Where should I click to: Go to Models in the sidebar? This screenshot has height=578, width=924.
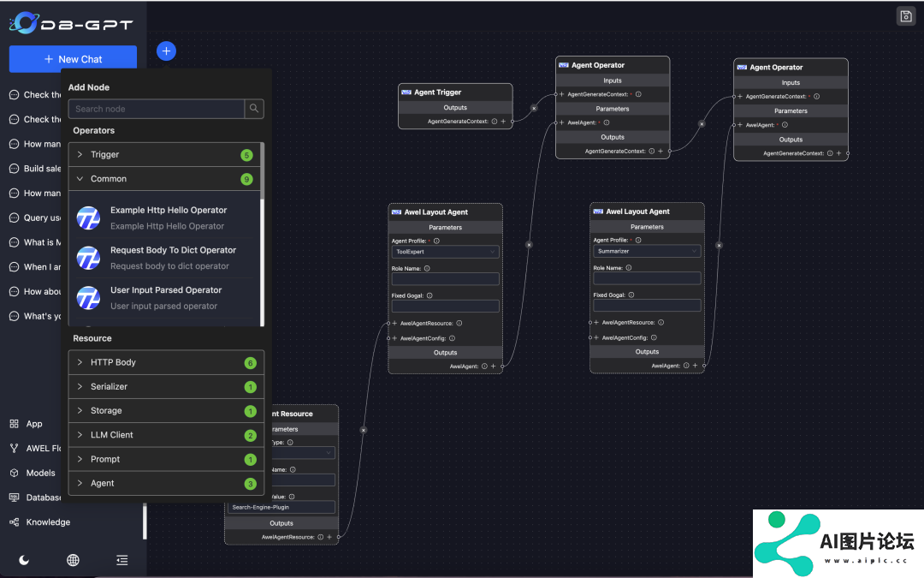pos(33,473)
